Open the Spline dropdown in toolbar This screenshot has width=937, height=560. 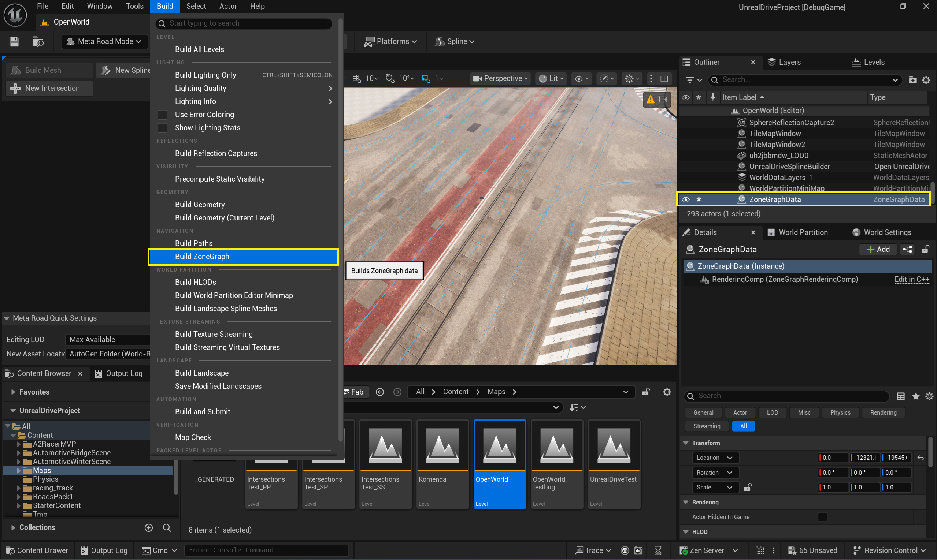pos(454,41)
